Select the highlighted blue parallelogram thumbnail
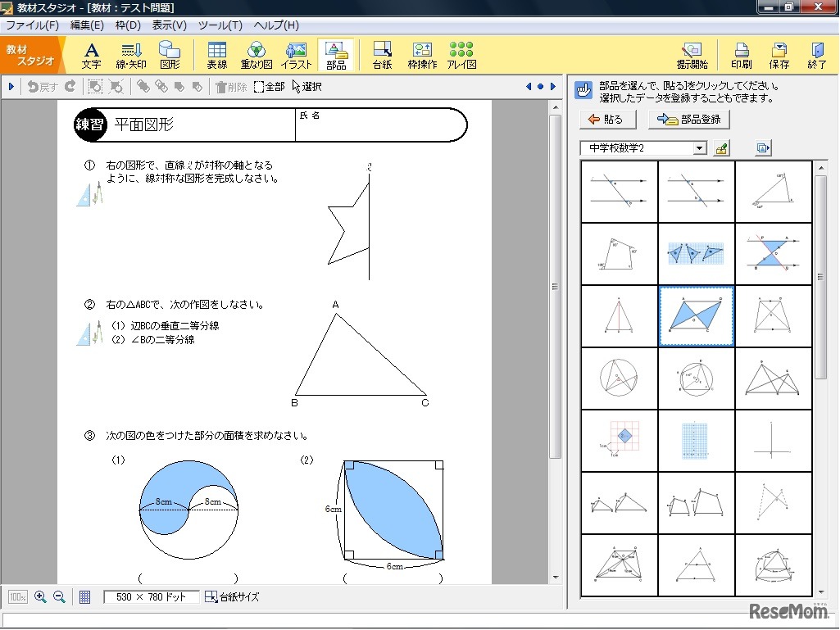Viewport: 840px width, 630px height. pyautogui.click(x=696, y=315)
